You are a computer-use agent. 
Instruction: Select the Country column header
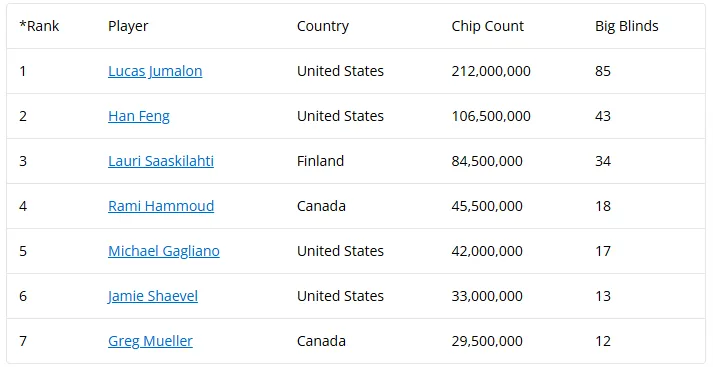(x=323, y=26)
